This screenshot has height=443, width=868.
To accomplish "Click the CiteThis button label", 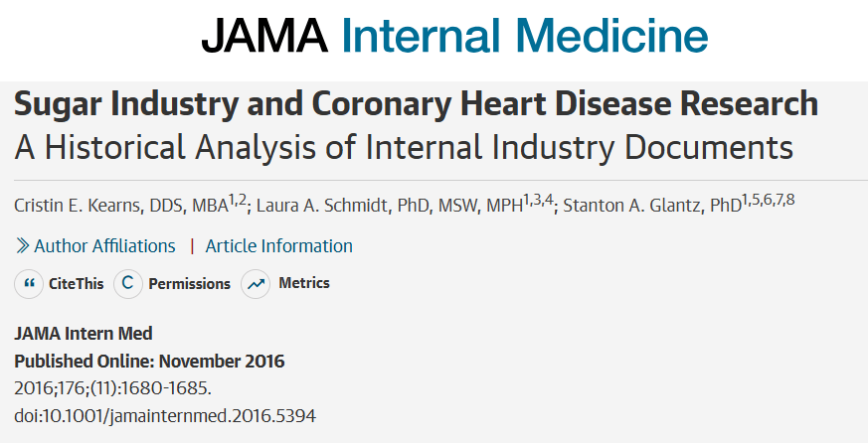I will 76,284.
